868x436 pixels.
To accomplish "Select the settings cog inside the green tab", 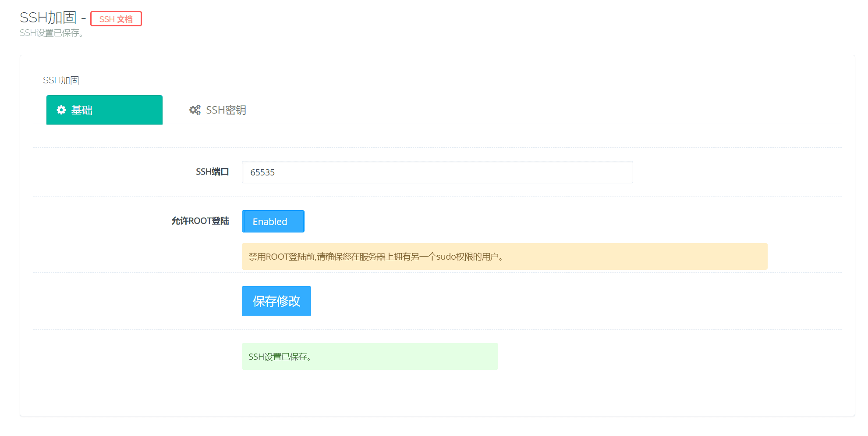I will 61,110.
